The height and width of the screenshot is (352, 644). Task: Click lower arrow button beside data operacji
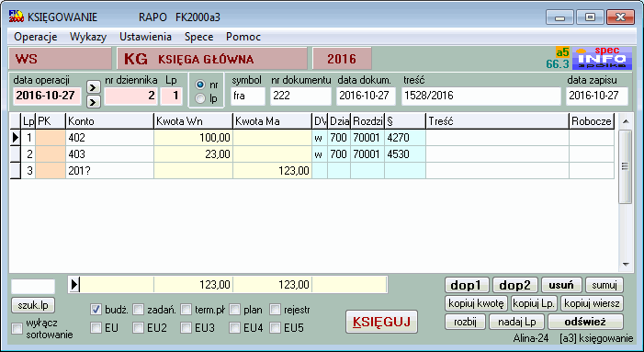click(93, 101)
